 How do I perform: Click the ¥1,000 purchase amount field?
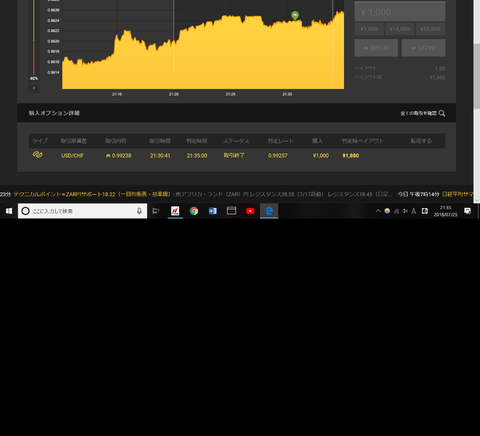400,12
